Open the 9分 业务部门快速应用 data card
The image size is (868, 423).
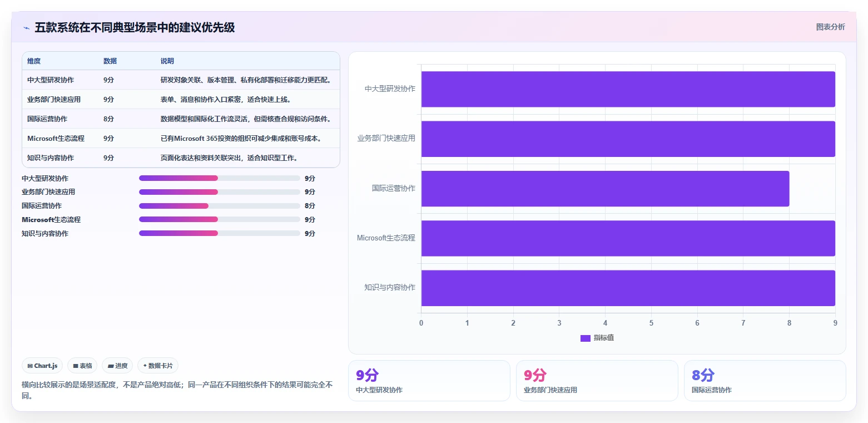click(x=597, y=381)
